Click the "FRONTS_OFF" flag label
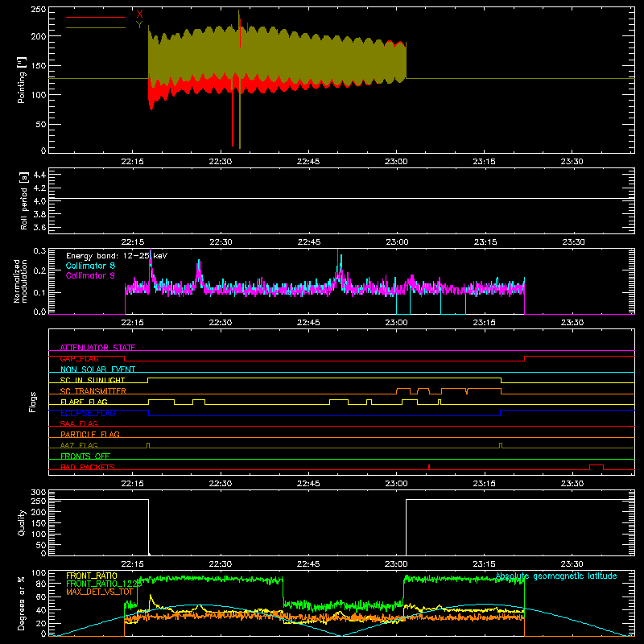Viewport: 644px width, 644px height. pyautogui.click(x=85, y=456)
